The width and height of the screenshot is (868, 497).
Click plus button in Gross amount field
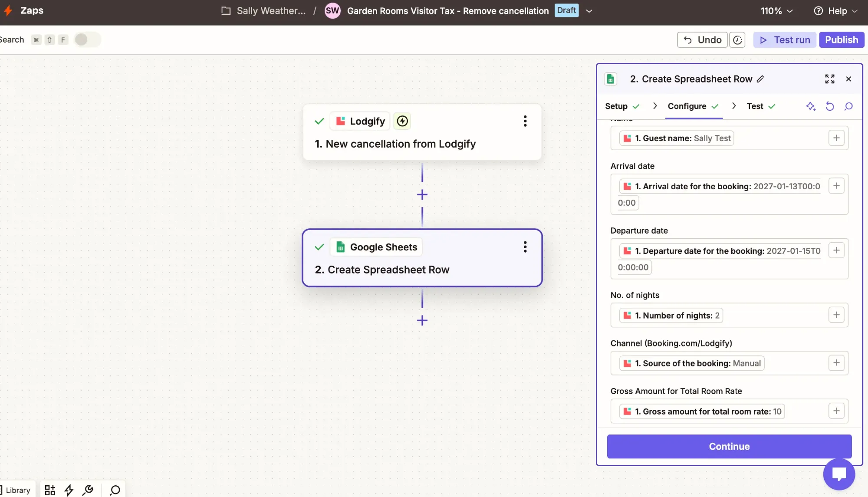click(836, 411)
